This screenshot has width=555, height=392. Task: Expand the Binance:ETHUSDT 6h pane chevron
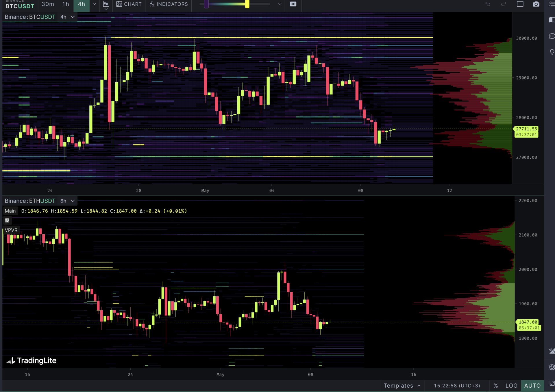coord(73,201)
